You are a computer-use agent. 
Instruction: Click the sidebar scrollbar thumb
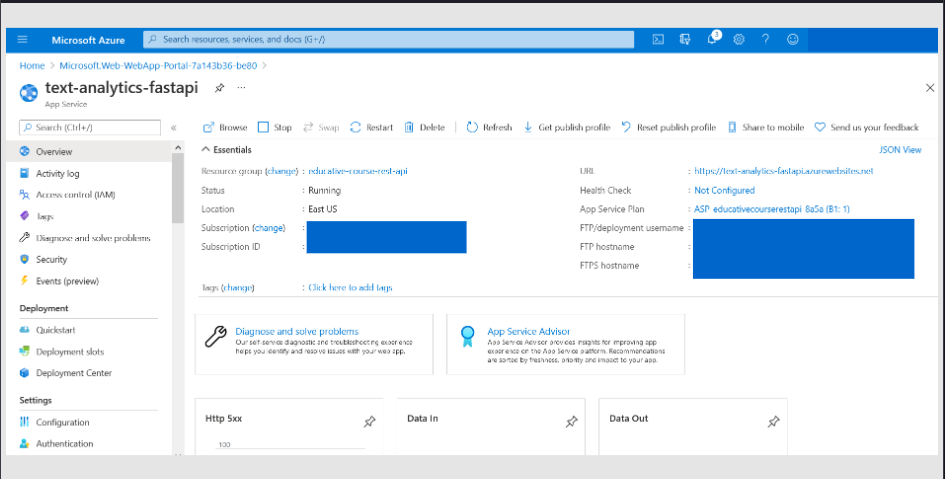click(178, 188)
